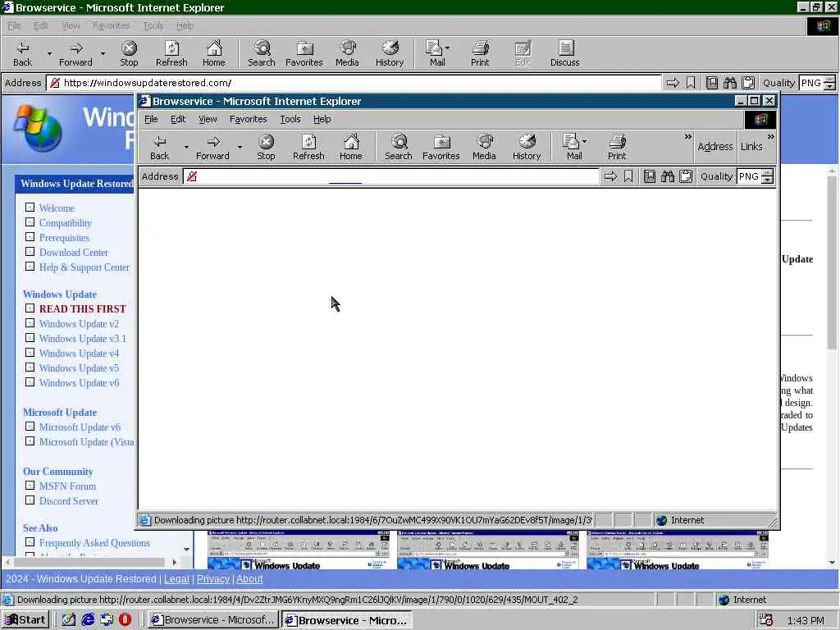840x630 pixels.
Task: Click Discuss in the background window toolbar
Action: (565, 53)
